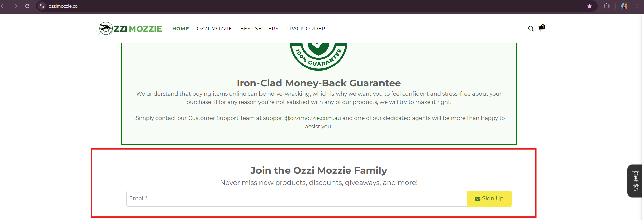Open the TRACK ORDER menu item
The height and width of the screenshot is (220, 644).
306,29
